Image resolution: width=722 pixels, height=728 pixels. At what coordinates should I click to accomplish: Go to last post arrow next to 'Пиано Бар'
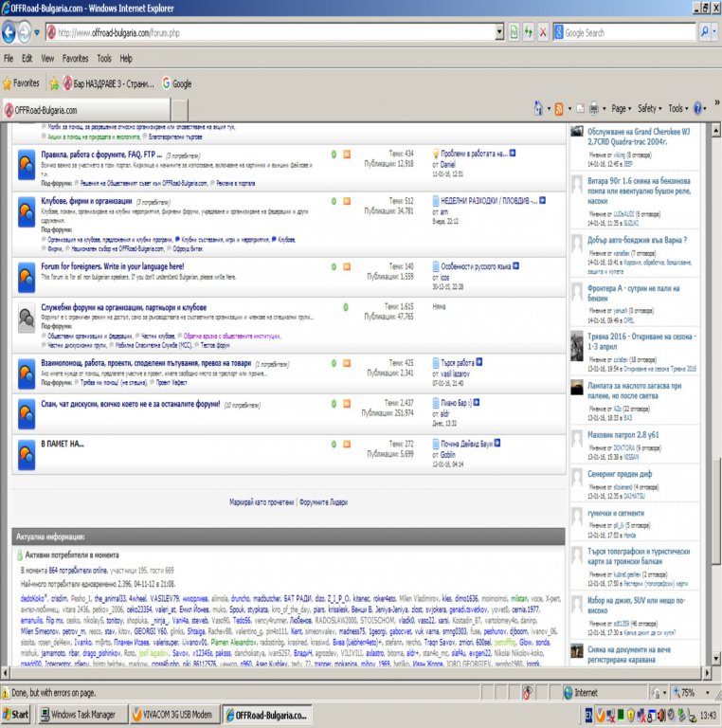477,403
